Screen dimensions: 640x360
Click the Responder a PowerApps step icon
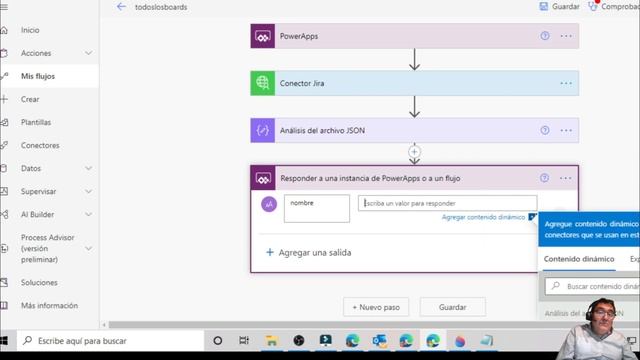tap(263, 178)
